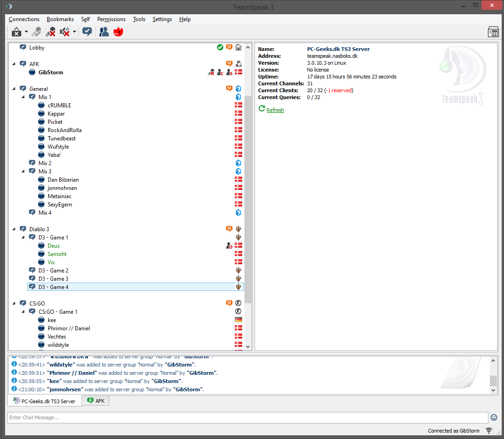
Task: Select the Lobby channel
Action: pyautogui.click(x=37, y=48)
